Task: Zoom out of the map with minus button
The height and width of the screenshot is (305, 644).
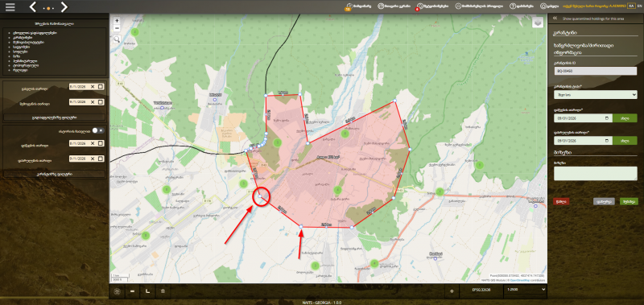Action: (x=117, y=28)
